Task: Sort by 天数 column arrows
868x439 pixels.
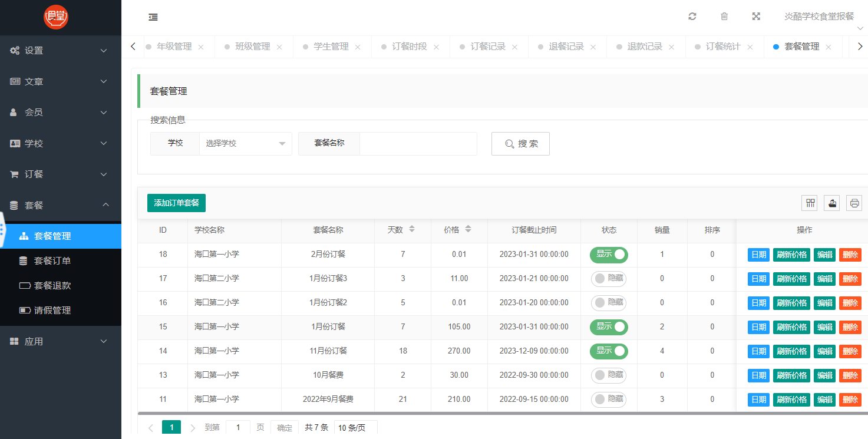Action: click(x=412, y=229)
